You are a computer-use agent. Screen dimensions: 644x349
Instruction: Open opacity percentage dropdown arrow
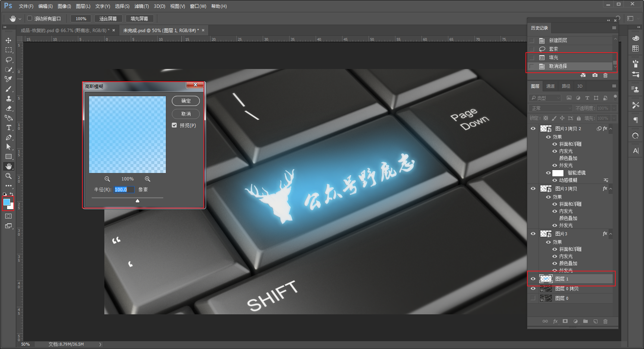tap(614, 108)
